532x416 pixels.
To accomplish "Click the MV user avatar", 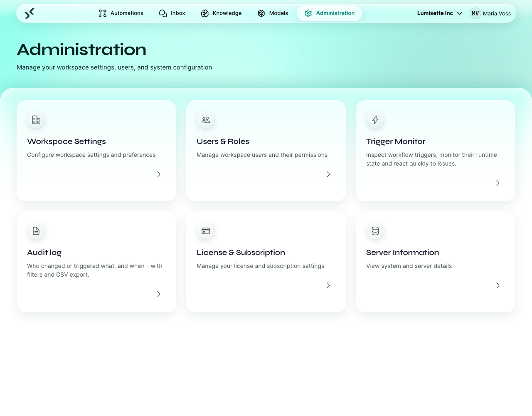I will pos(475,13).
